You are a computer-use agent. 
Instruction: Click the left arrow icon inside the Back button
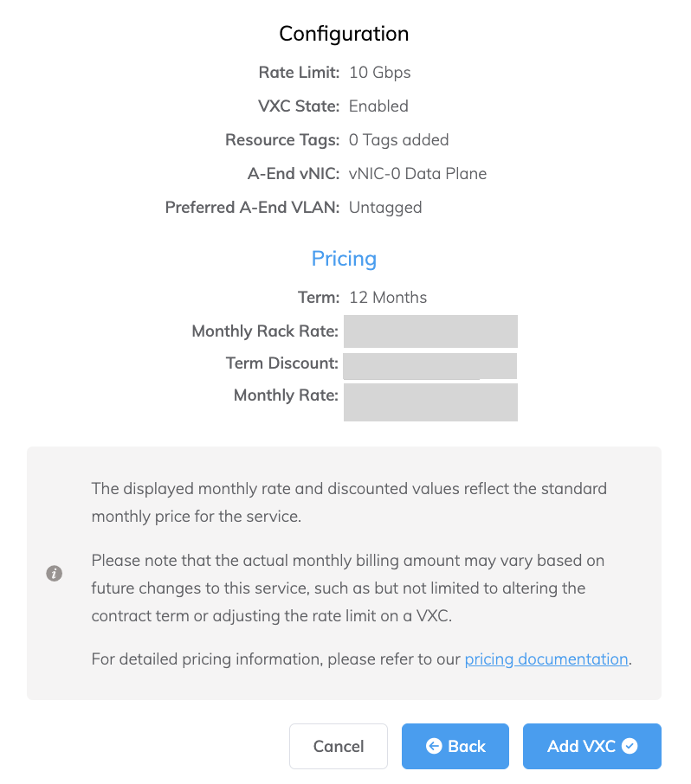click(435, 746)
